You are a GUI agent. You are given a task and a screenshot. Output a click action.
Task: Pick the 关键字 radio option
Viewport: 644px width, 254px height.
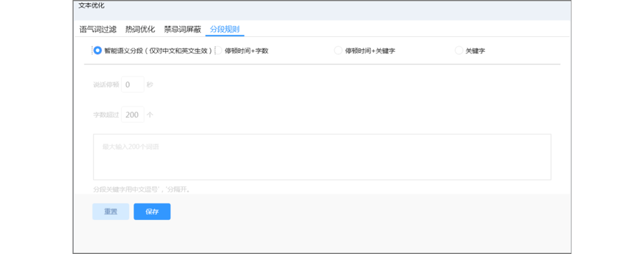click(459, 51)
